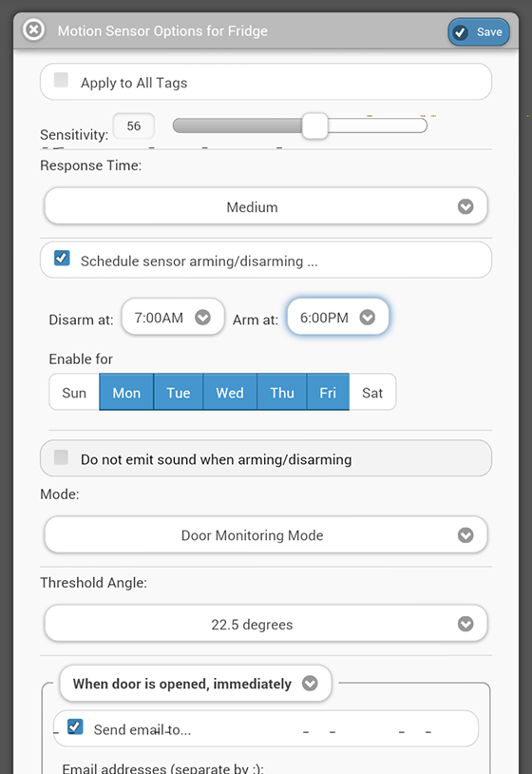
Task: Check Apply to All Tags
Action: click(x=61, y=80)
